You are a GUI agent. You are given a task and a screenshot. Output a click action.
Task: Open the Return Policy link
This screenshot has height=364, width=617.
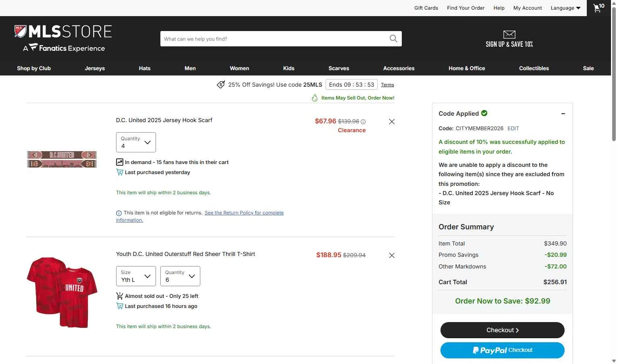coord(244,213)
